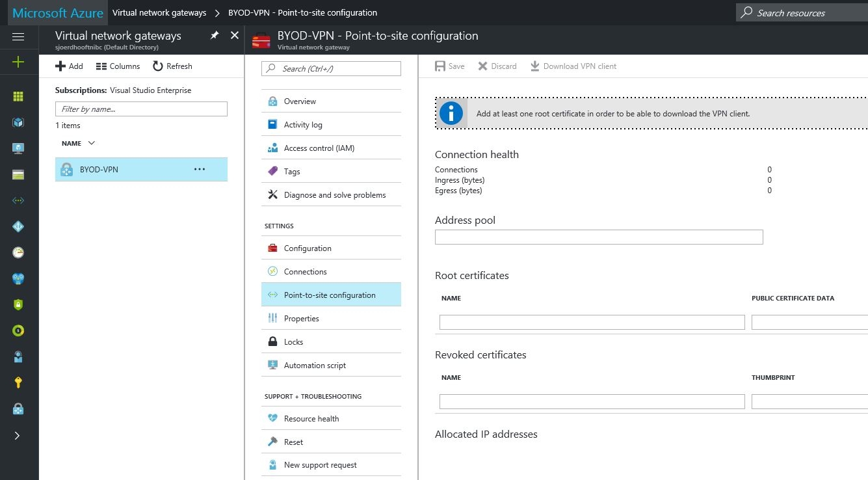Click the green plus new resource icon

click(18, 62)
